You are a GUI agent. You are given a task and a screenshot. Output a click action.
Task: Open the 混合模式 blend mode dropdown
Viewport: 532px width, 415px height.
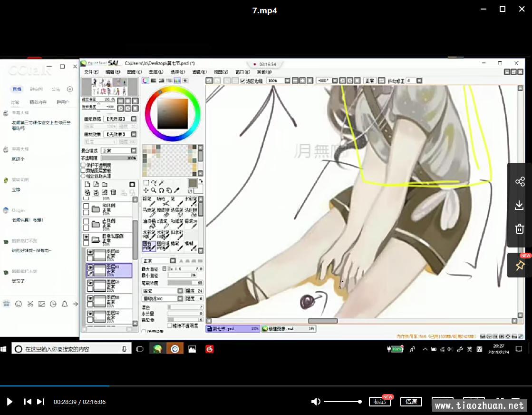[118, 150]
